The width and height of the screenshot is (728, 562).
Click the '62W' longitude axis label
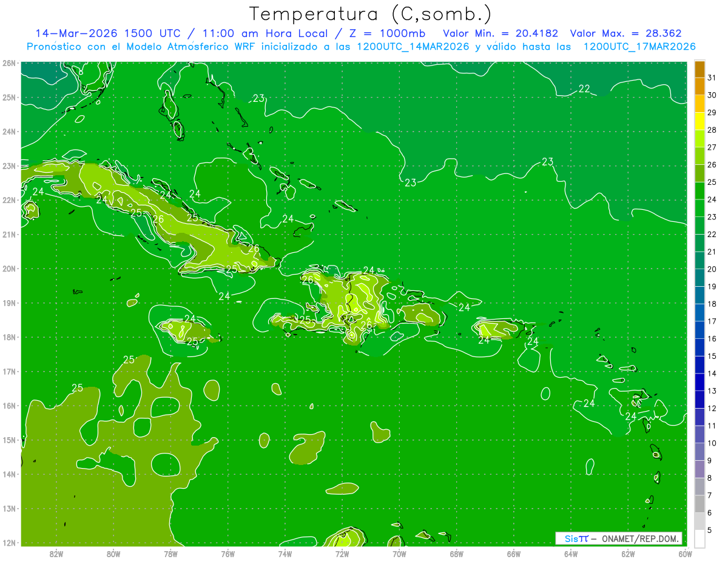[629, 554]
